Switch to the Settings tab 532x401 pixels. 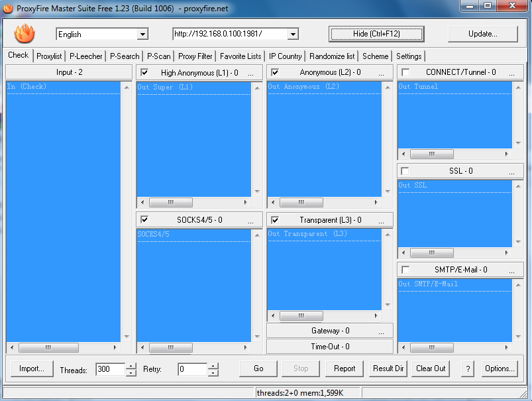[409, 56]
